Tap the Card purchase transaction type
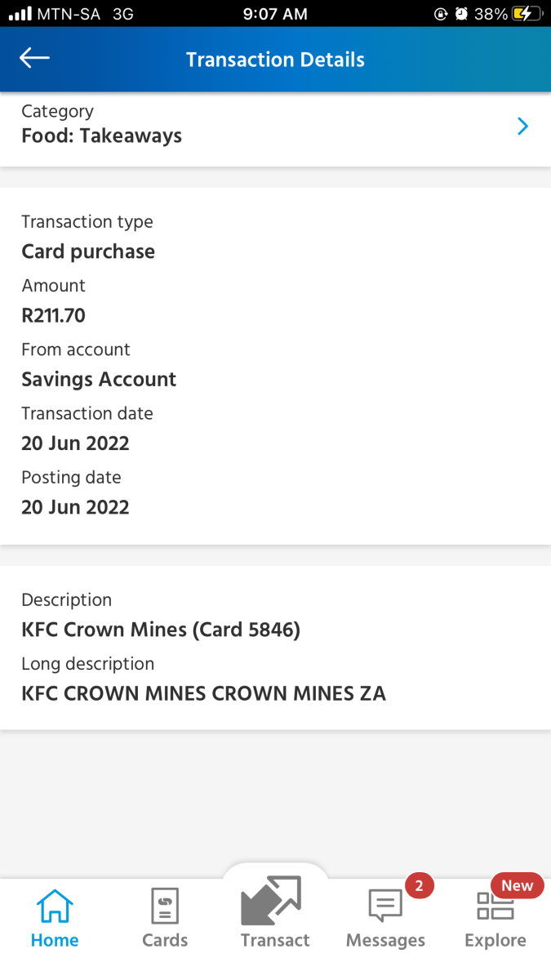The image size is (551, 980). coord(88,252)
